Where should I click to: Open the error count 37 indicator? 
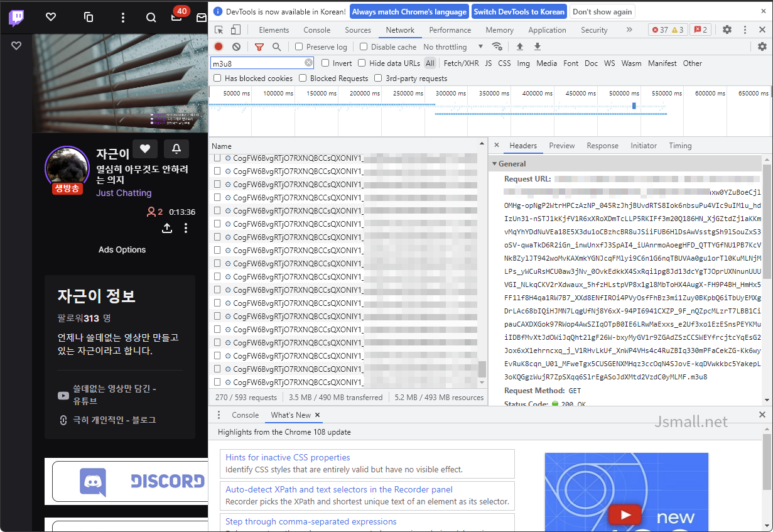659,30
